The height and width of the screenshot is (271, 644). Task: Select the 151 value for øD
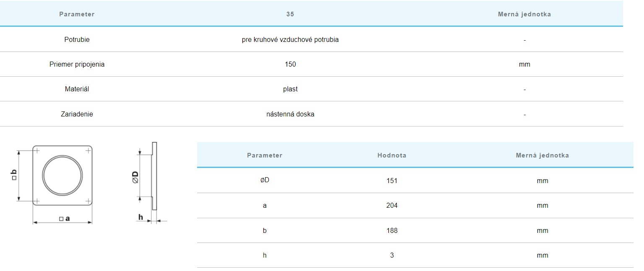point(392,181)
